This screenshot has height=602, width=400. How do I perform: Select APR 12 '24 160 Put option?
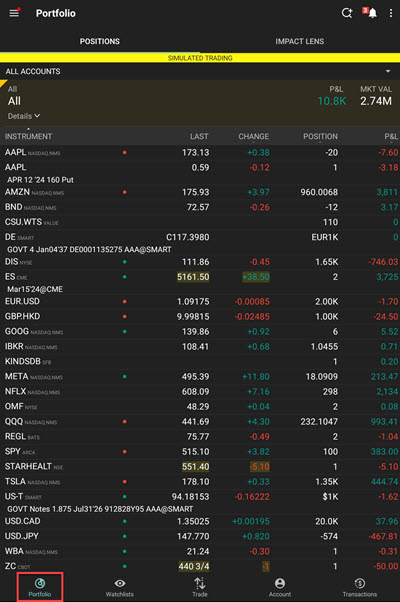point(200,172)
